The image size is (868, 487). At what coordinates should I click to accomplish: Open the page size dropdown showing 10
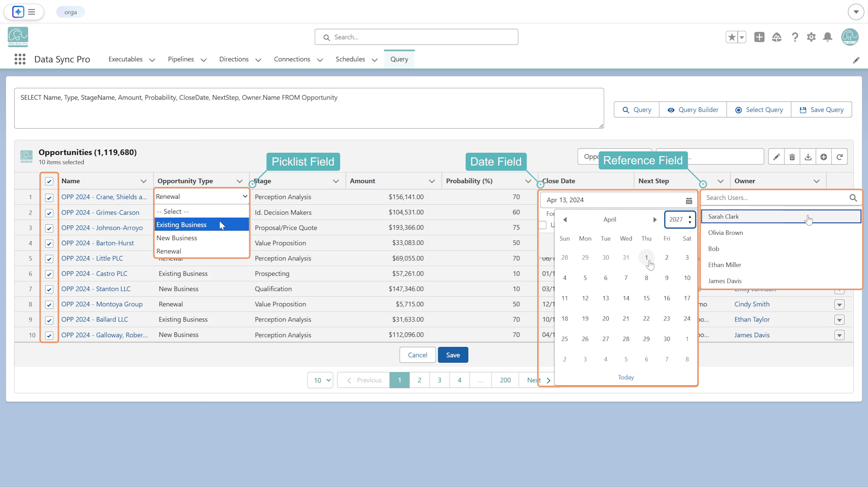[x=320, y=380]
